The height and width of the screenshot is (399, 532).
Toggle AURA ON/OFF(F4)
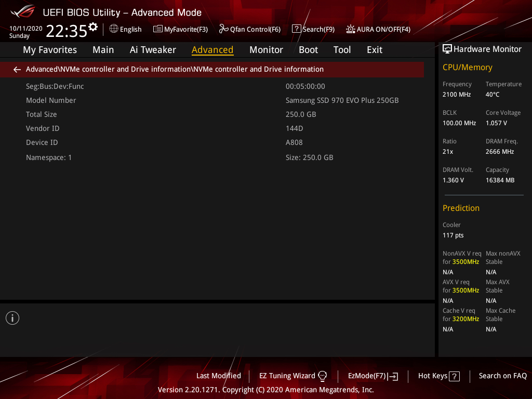[x=378, y=29]
